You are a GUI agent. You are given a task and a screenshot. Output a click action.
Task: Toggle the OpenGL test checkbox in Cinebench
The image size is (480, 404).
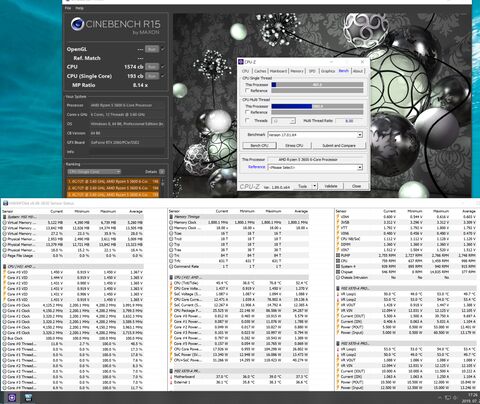pyautogui.click(x=163, y=49)
